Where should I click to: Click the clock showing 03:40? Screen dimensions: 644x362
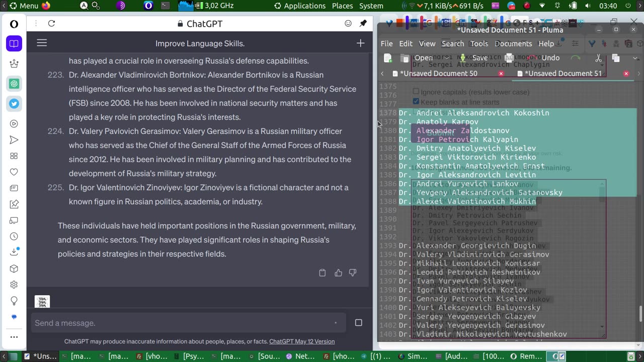[x=608, y=6]
